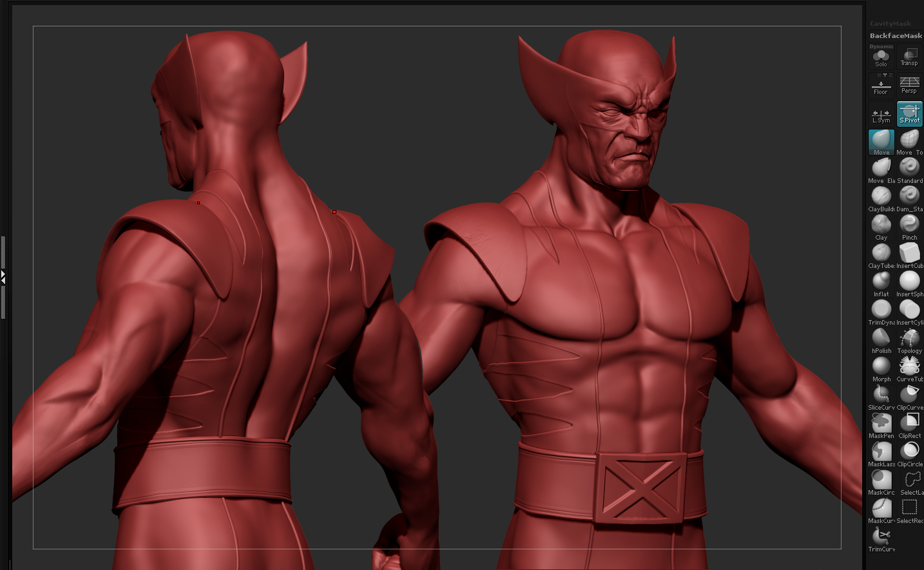Toggle Dynamic solo option
Viewport: 924px width, 570px height.
pyautogui.click(x=881, y=46)
